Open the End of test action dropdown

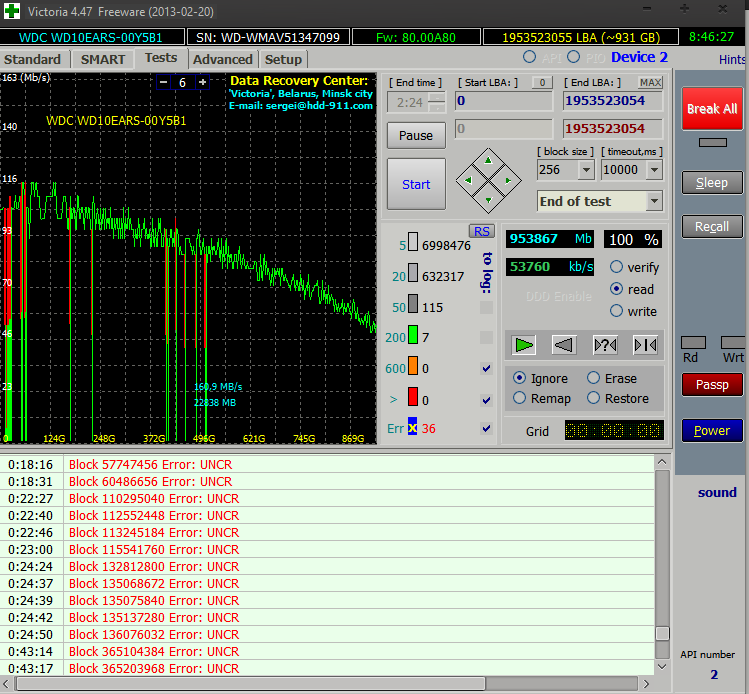pos(654,201)
